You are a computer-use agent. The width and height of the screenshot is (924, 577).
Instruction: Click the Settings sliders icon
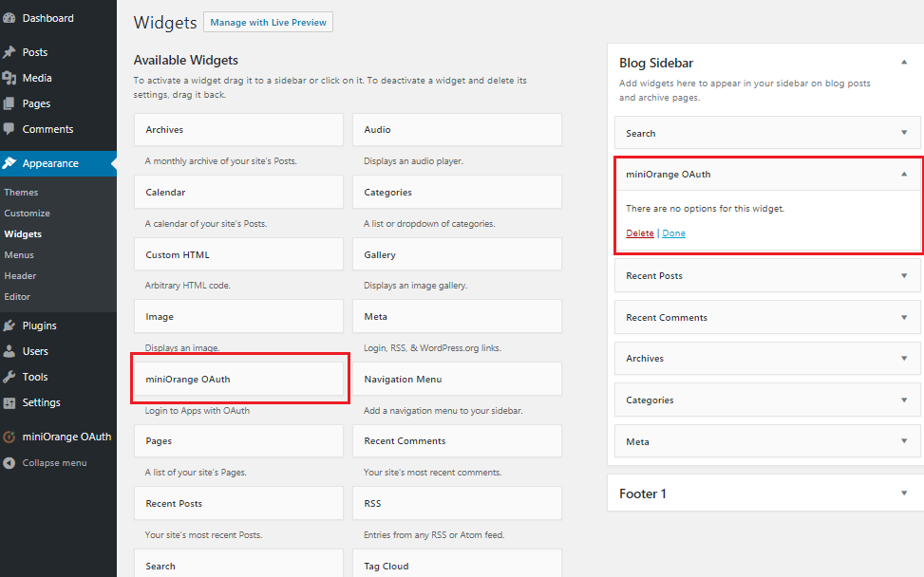click(x=9, y=402)
